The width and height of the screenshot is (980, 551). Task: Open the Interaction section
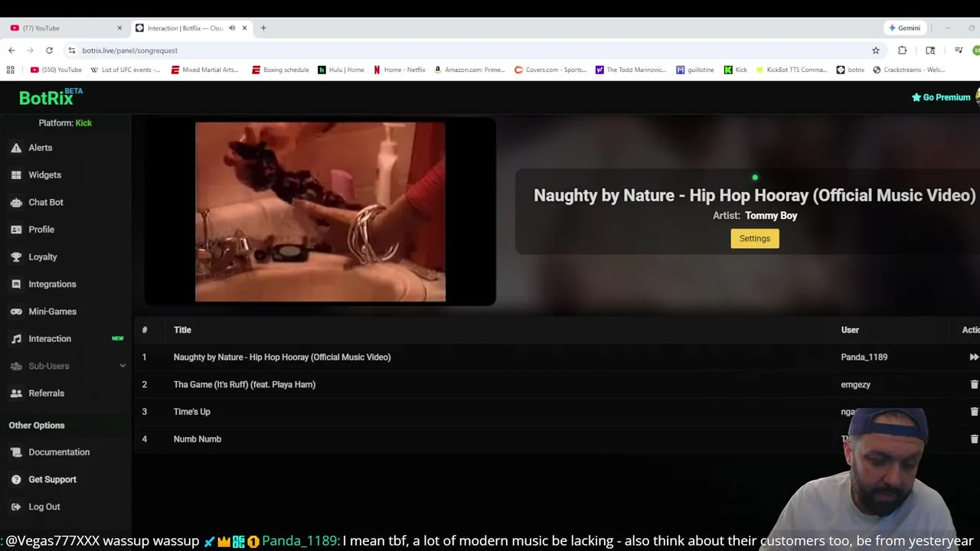(x=50, y=339)
